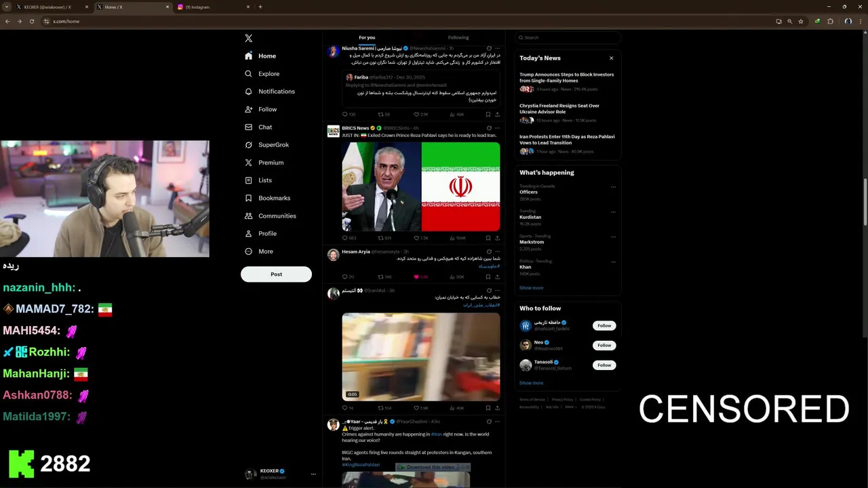Click the Post button
The height and width of the screenshot is (488, 868).
276,274
